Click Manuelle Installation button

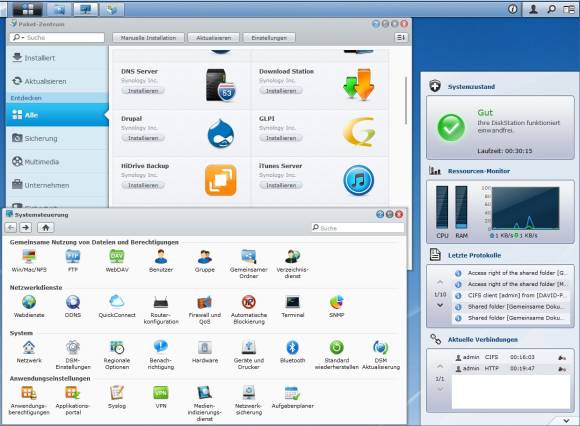pyautogui.click(x=148, y=38)
